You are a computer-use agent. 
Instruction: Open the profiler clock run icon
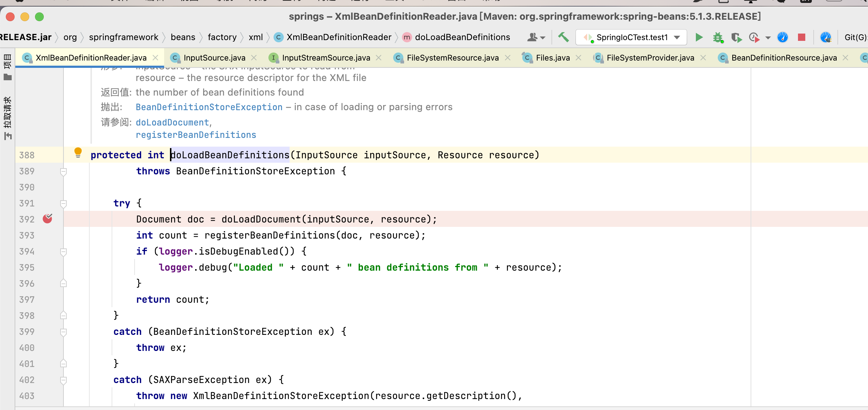coord(754,37)
